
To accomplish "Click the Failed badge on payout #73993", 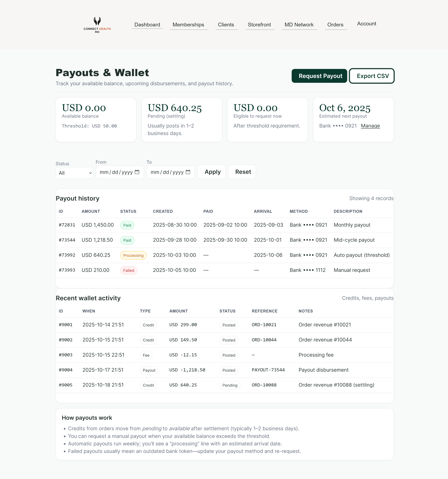I will 129,270.
